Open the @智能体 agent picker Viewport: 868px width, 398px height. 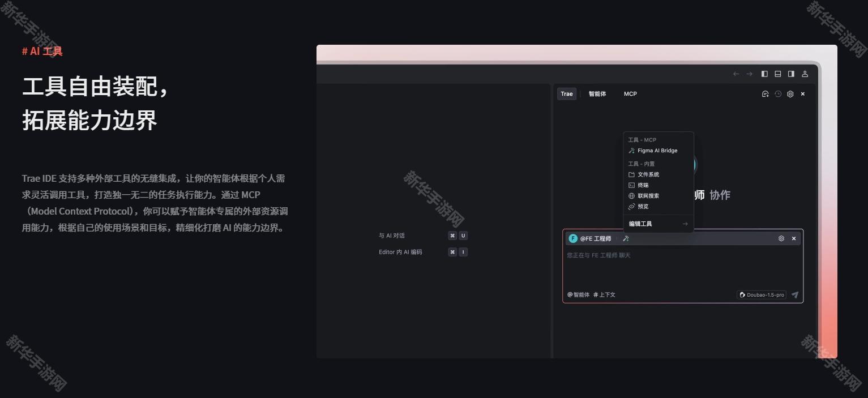578,295
